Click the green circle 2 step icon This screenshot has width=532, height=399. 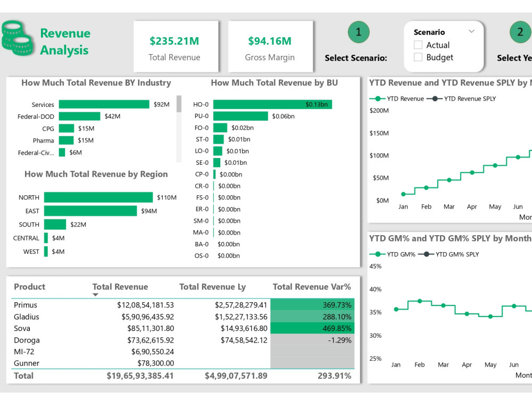click(x=520, y=31)
